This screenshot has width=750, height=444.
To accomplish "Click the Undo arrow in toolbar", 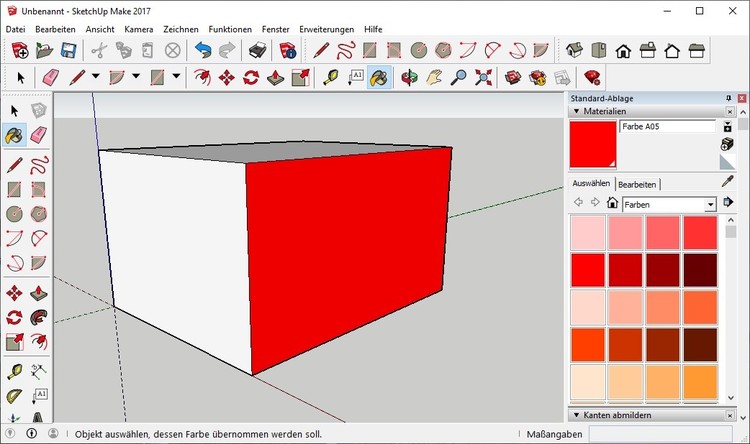I will (203, 49).
